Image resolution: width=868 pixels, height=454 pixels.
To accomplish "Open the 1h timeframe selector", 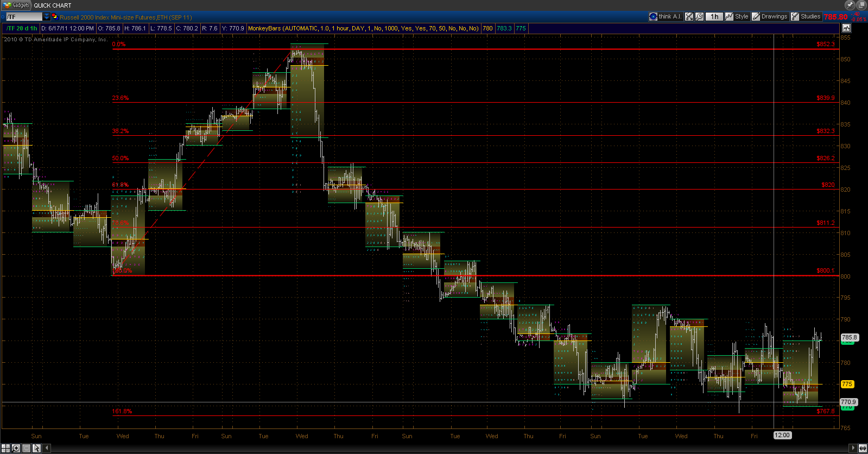I will (x=714, y=16).
